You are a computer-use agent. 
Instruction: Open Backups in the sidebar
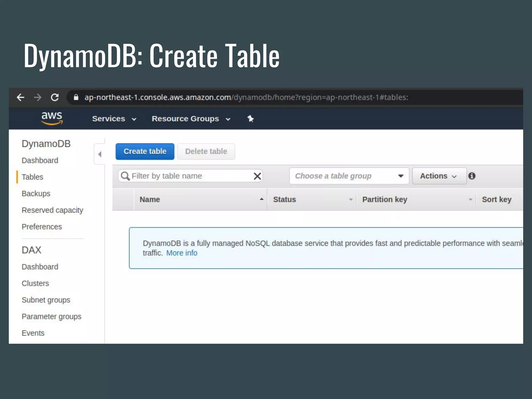36,194
